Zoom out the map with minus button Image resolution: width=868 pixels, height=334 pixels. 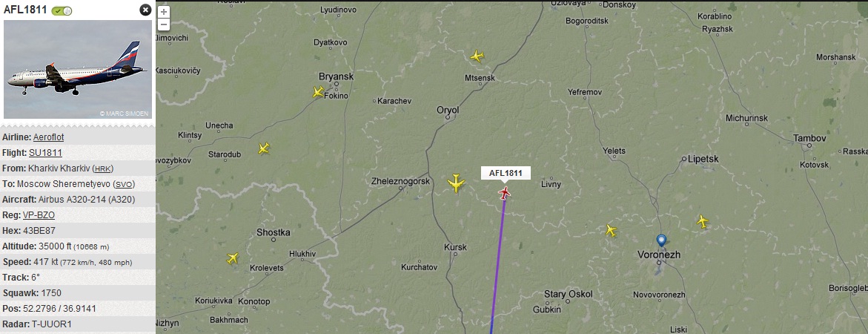(x=163, y=24)
